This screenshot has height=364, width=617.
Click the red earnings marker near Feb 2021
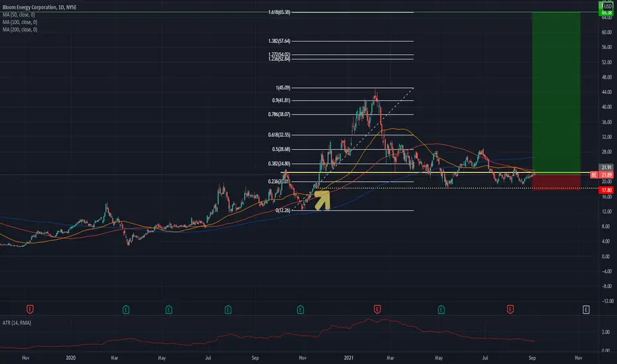[377, 310]
